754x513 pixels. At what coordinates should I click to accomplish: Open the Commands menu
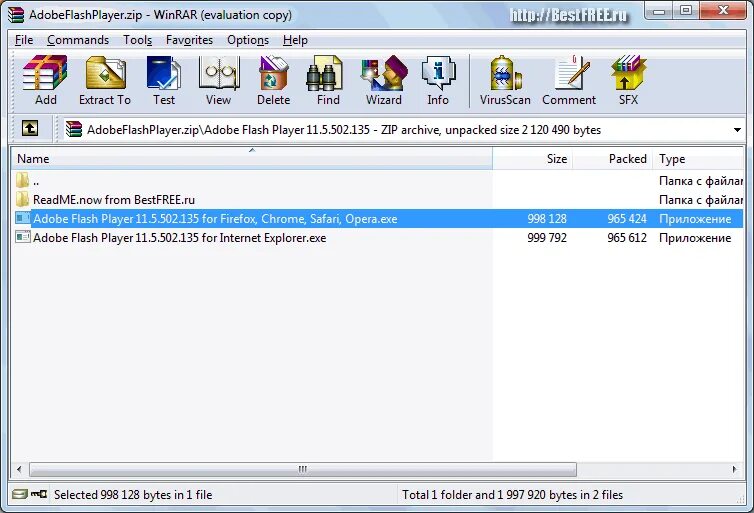[78, 40]
